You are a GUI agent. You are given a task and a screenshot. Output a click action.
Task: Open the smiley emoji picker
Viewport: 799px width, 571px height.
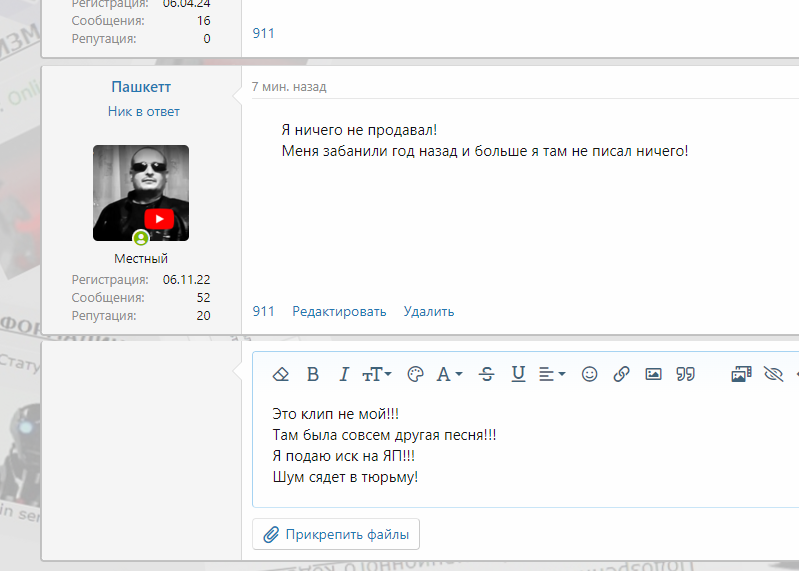[x=590, y=374]
